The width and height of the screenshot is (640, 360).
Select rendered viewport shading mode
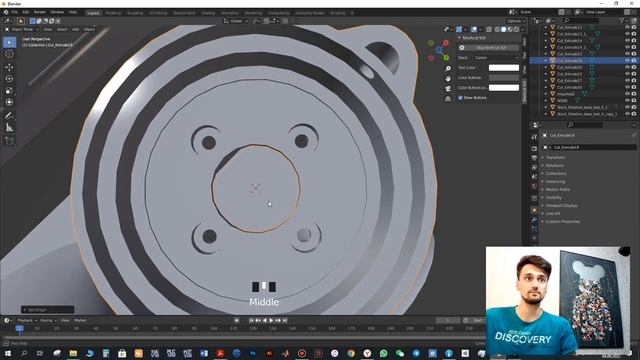[516, 29]
